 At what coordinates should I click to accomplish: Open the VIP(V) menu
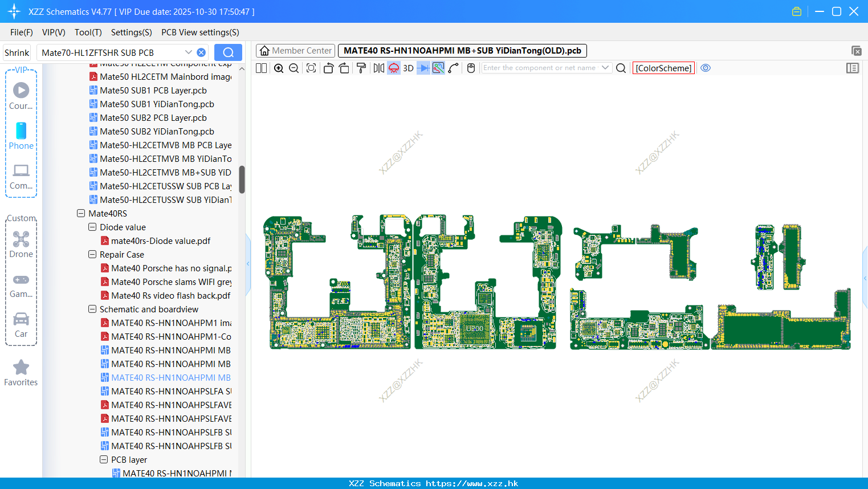54,32
